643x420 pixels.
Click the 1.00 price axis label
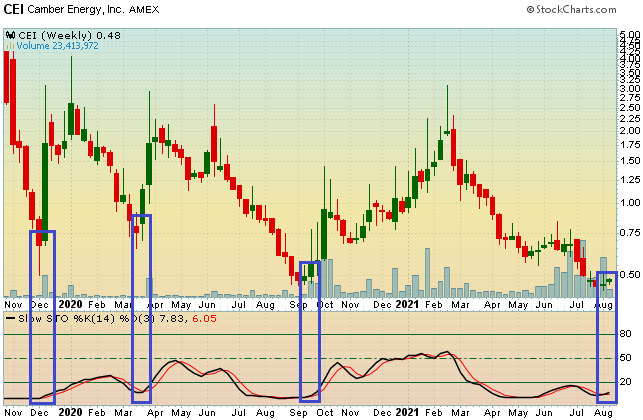[x=630, y=203]
